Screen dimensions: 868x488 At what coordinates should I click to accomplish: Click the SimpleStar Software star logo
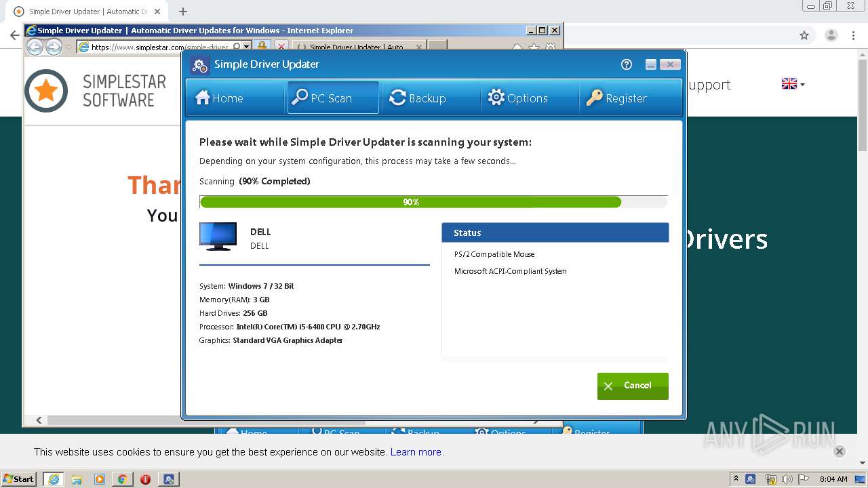click(x=46, y=91)
